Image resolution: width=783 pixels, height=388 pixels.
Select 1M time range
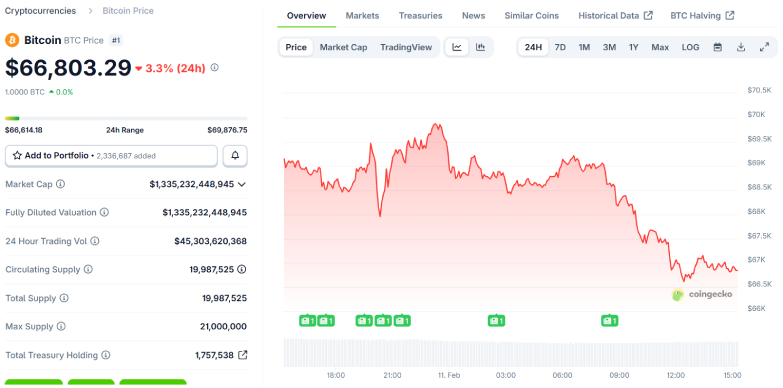click(x=584, y=47)
